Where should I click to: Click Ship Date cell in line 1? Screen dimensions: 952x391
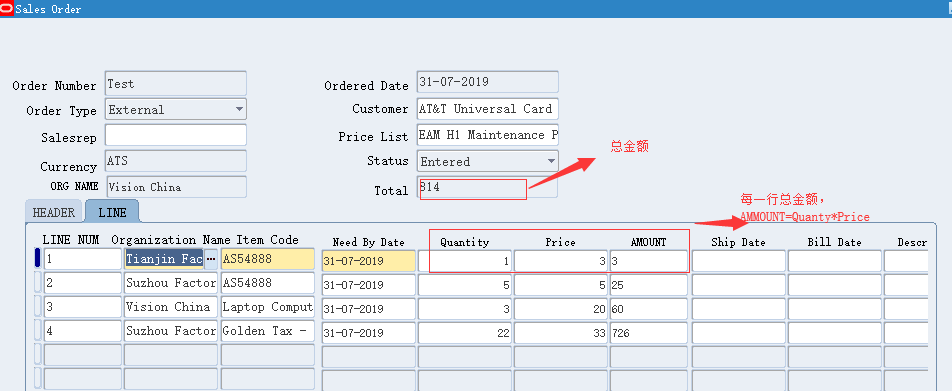pyautogui.click(x=739, y=261)
